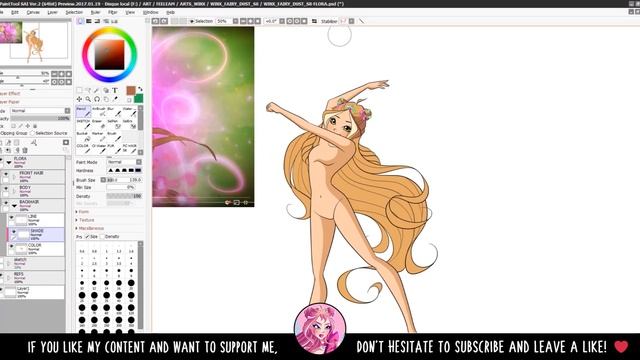
Task: Open the Edit menu
Action: 15,13
